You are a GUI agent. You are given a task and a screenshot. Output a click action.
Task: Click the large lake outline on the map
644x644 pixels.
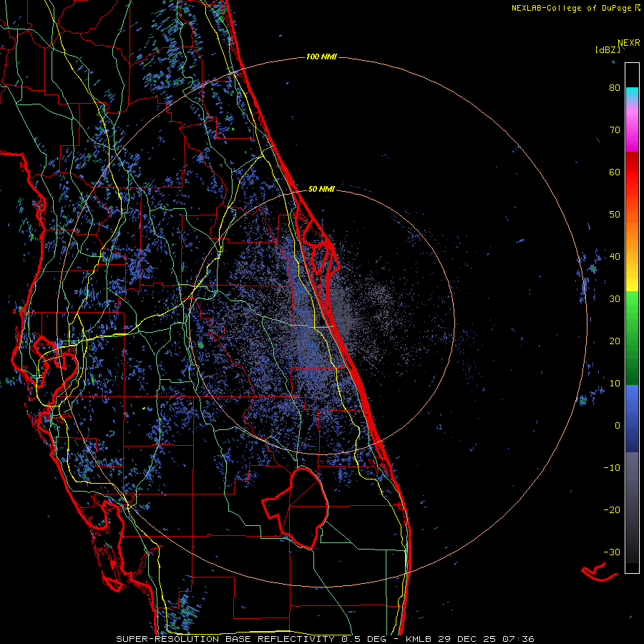pyautogui.click(x=296, y=508)
